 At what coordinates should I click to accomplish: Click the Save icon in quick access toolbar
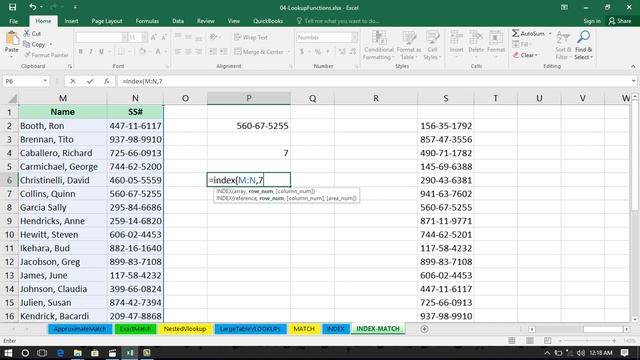click(12, 7)
